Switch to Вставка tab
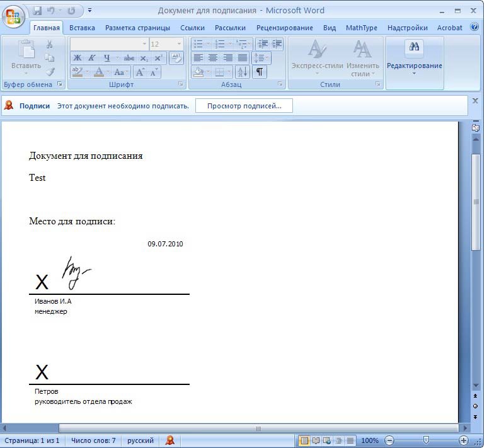 82,28
